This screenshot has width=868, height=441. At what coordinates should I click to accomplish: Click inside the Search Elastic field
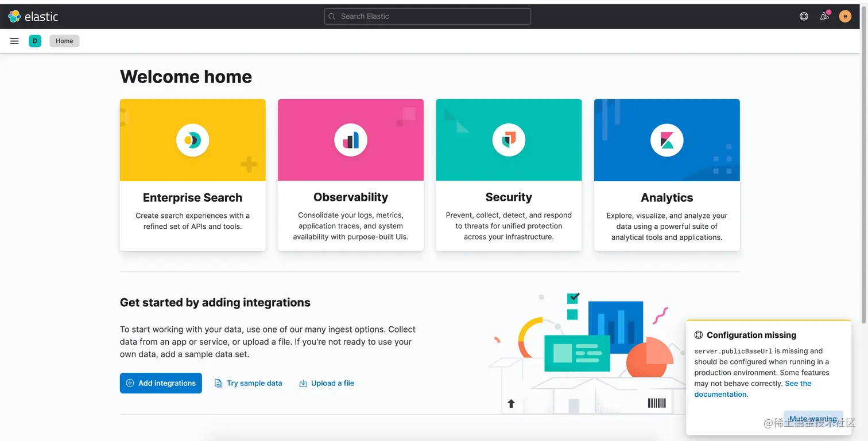[x=428, y=17]
